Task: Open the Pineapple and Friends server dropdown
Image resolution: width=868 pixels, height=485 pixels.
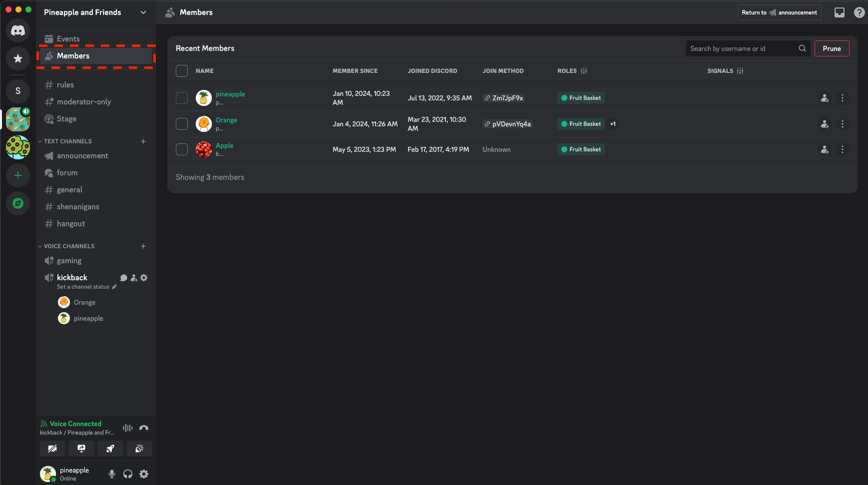Action: [x=143, y=12]
